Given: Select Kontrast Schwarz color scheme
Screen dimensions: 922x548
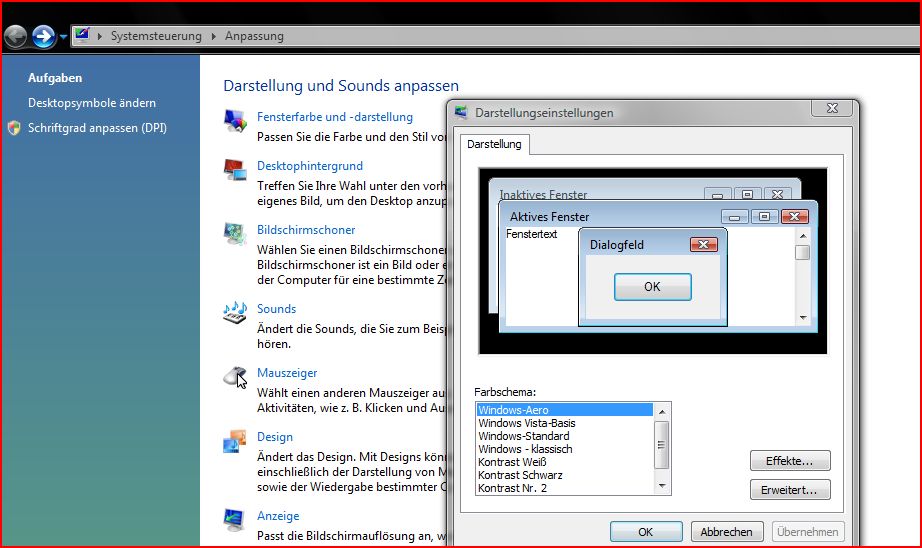Looking at the screenshot, I should pyautogui.click(x=564, y=475).
